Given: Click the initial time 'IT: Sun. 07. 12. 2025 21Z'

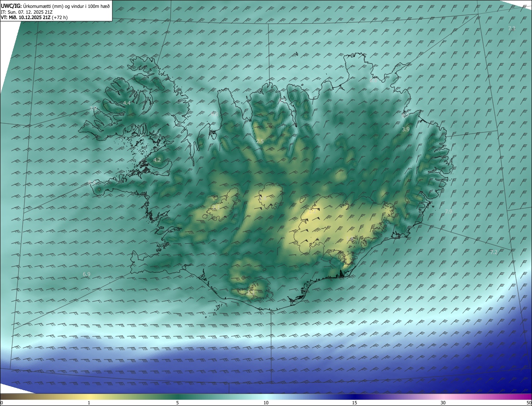Looking at the screenshot, I should click(x=27, y=12).
